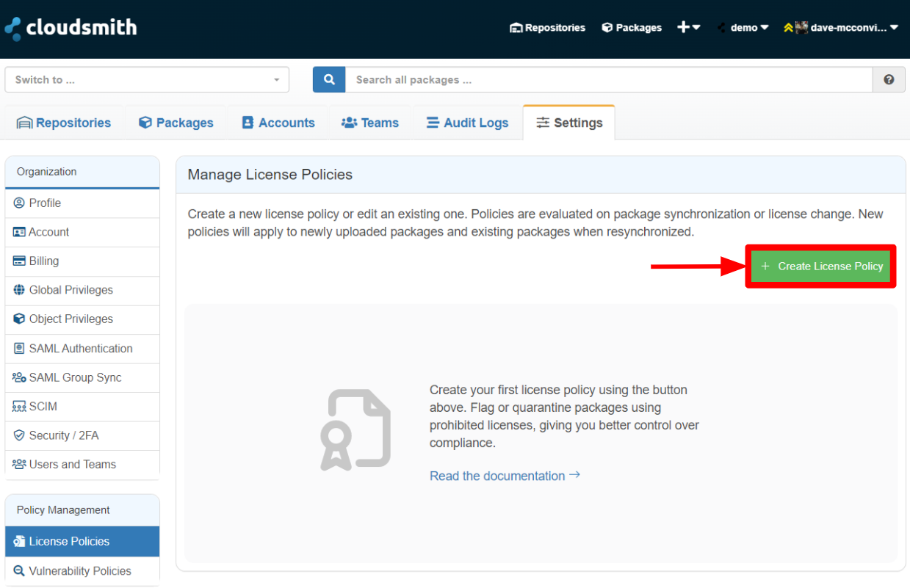The height and width of the screenshot is (588, 910).
Task: Open Object Privileges in sidebar
Action: click(x=82, y=319)
